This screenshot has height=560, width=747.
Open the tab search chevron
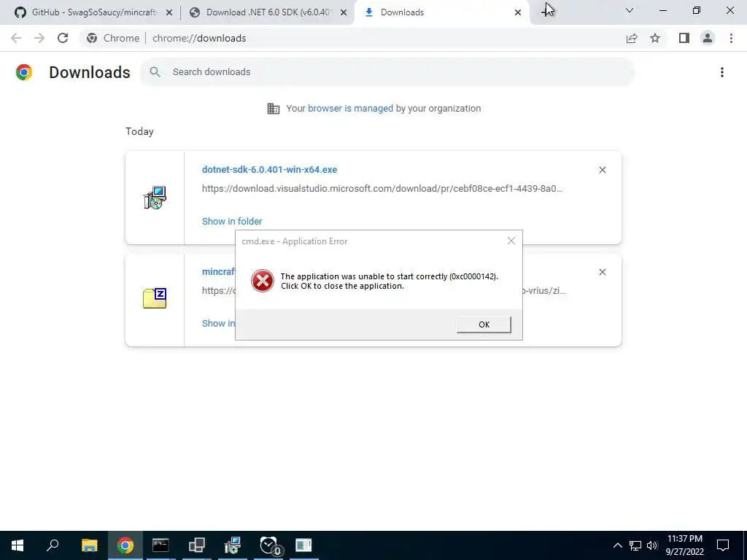[630, 10]
